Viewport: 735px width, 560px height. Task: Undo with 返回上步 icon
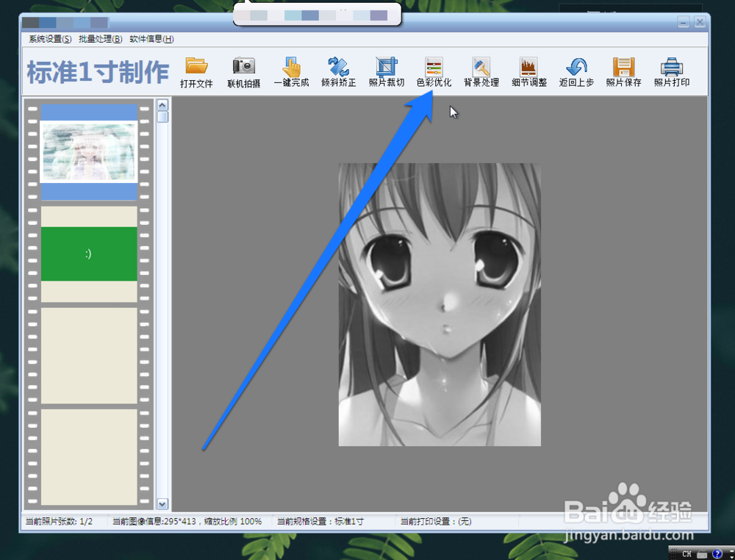pyautogui.click(x=576, y=72)
